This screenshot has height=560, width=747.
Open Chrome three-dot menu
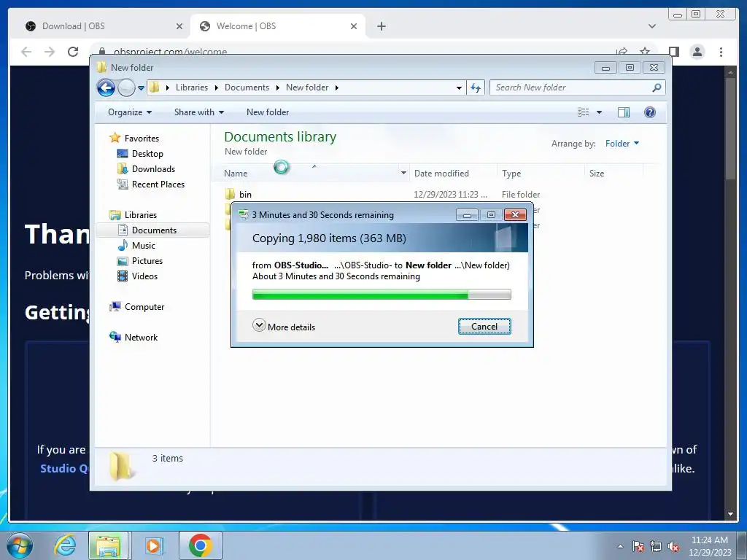(x=721, y=52)
